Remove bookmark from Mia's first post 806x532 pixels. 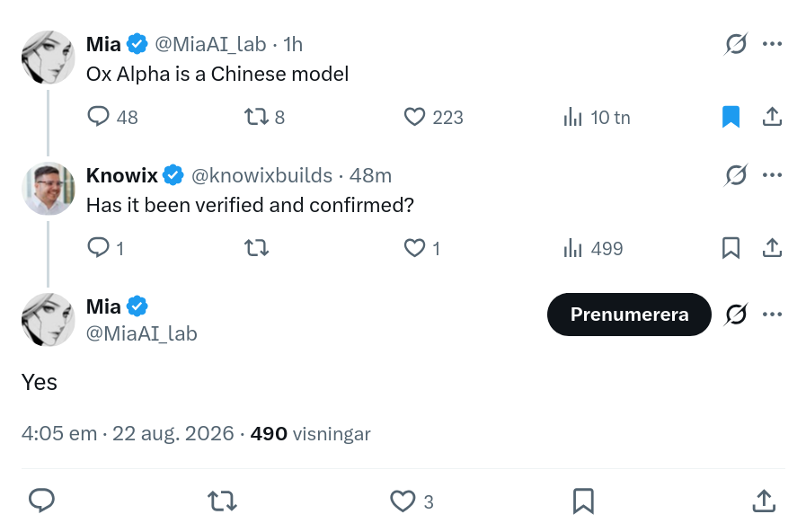point(731,117)
